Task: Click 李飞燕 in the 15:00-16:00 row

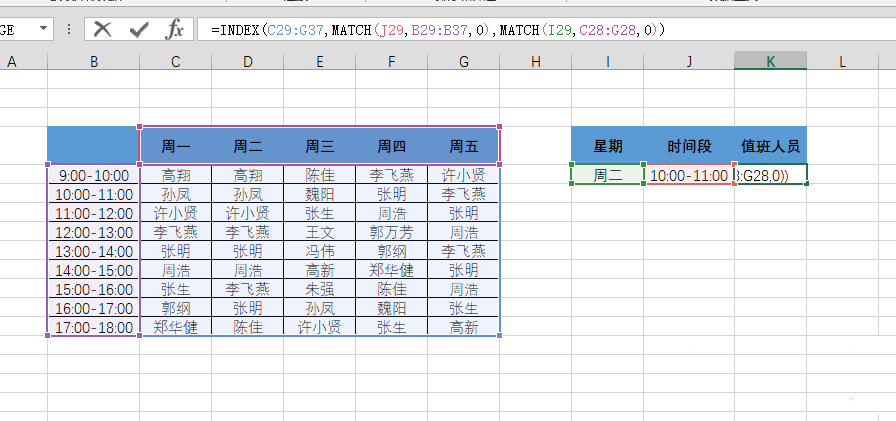Action: coord(247,290)
